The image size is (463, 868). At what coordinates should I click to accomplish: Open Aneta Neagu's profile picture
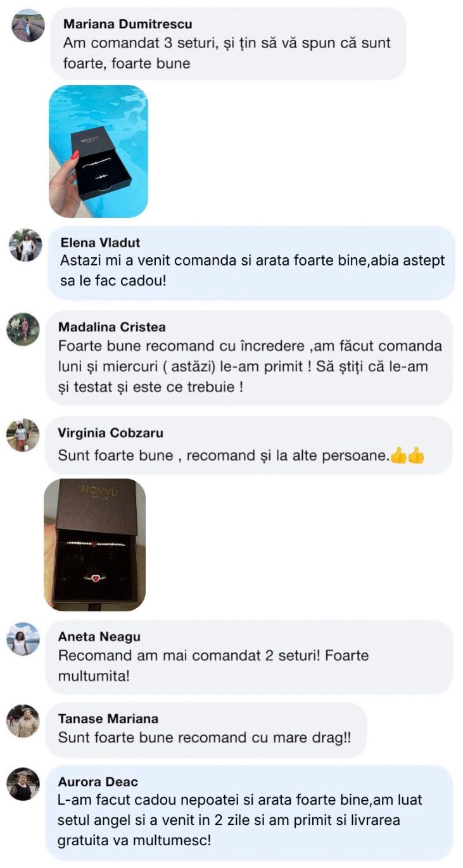tap(23, 639)
